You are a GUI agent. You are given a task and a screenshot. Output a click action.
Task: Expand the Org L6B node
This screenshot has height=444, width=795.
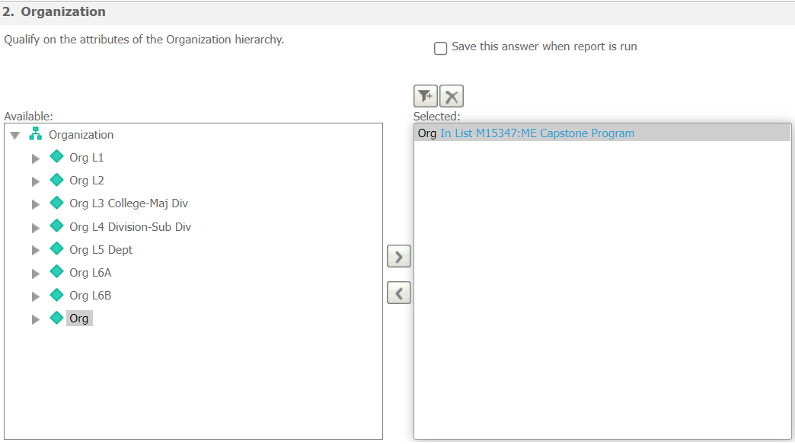(x=35, y=297)
